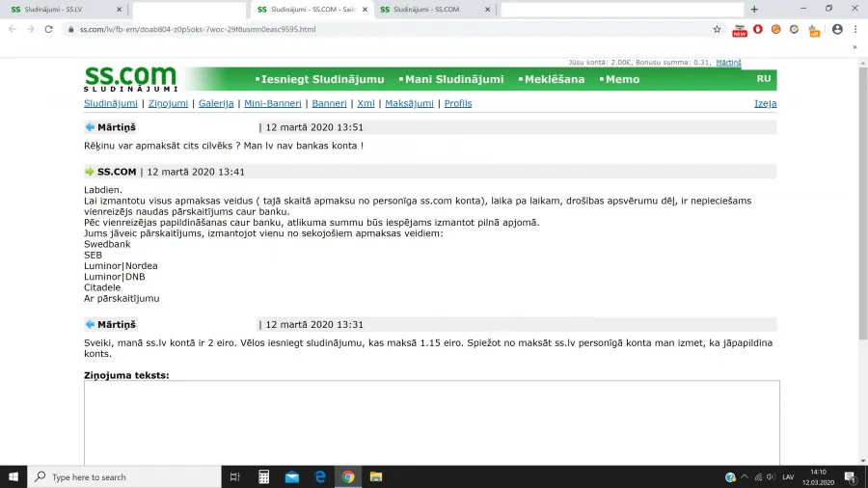Open the Mail app on taskbar

click(x=292, y=477)
